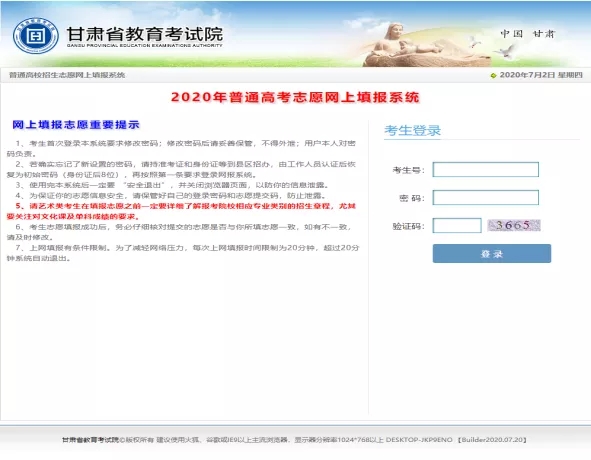Click the 甘肃省教育考试院 header title
591x460 pixels.
coord(145,34)
